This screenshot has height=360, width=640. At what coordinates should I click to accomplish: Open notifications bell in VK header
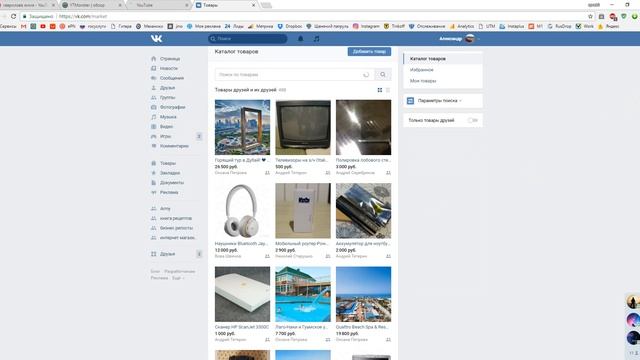(300, 38)
